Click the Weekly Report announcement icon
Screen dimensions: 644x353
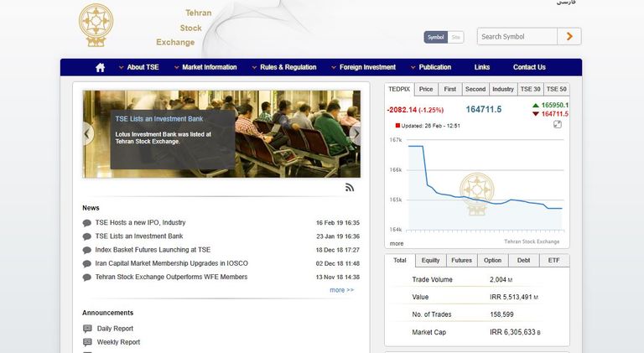click(x=87, y=342)
